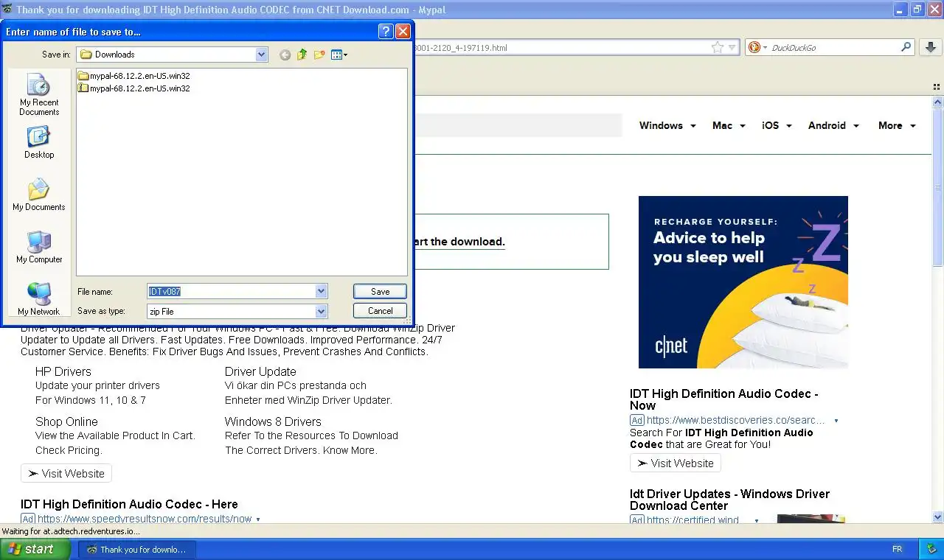Open IDT High Definition Audio Codec - Now link
The height and width of the screenshot is (560, 944).
click(x=723, y=399)
